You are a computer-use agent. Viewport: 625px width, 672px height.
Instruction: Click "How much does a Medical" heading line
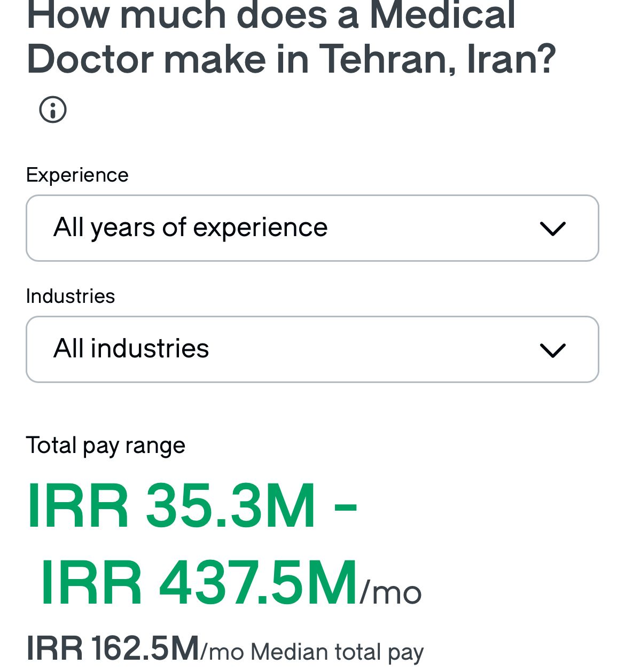[x=271, y=15]
